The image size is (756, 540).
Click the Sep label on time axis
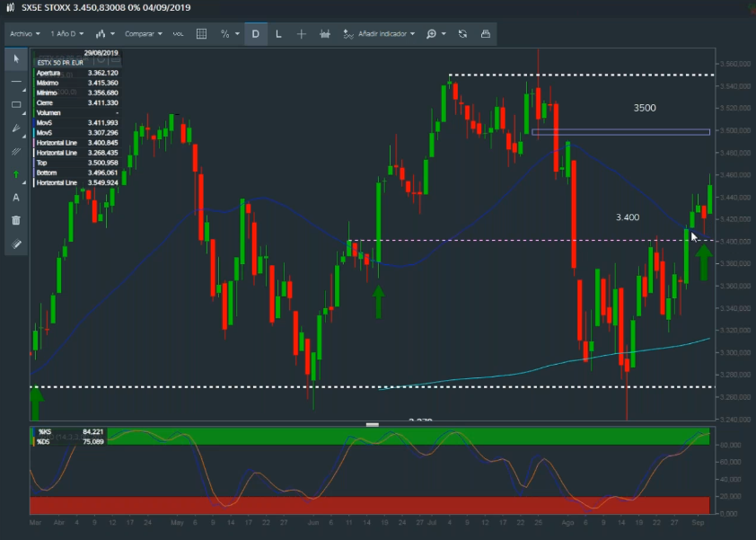(x=699, y=523)
